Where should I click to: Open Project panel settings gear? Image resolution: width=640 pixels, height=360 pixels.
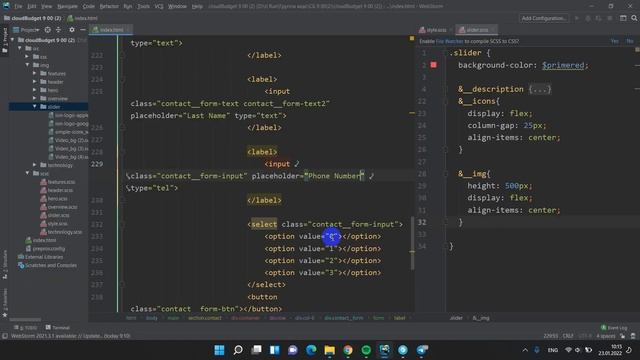pos(72,30)
